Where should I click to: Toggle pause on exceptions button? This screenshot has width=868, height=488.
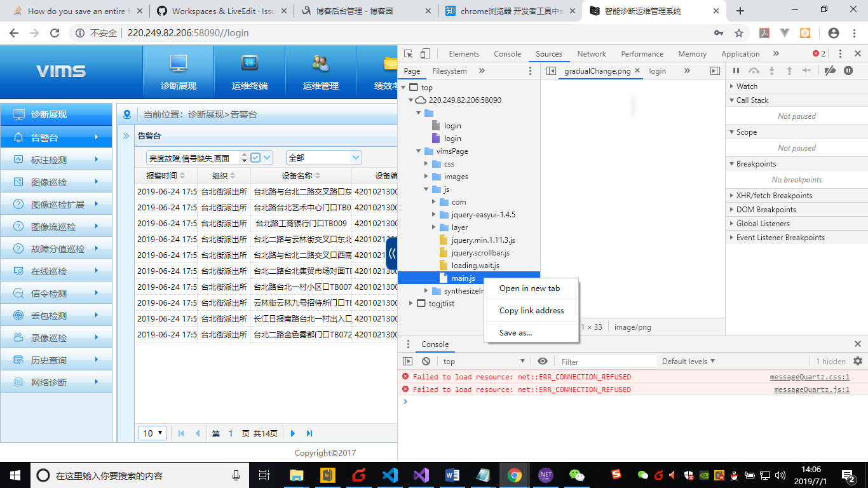point(848,71)
